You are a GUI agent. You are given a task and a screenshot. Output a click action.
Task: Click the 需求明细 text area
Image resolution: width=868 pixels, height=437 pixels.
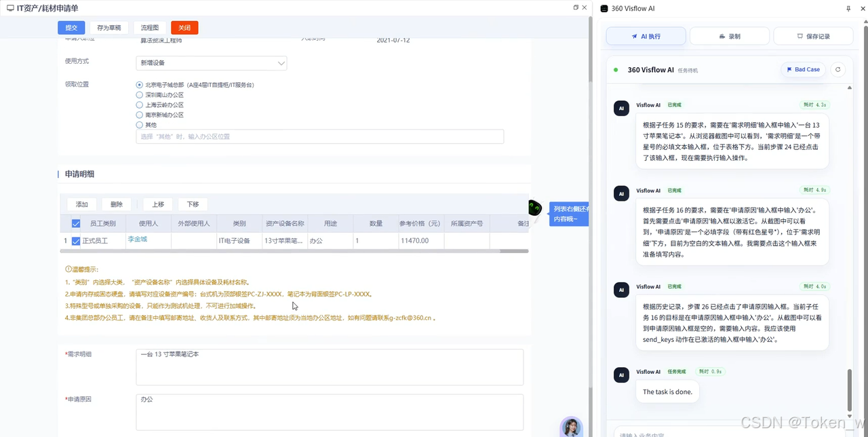tap(330, 367)
